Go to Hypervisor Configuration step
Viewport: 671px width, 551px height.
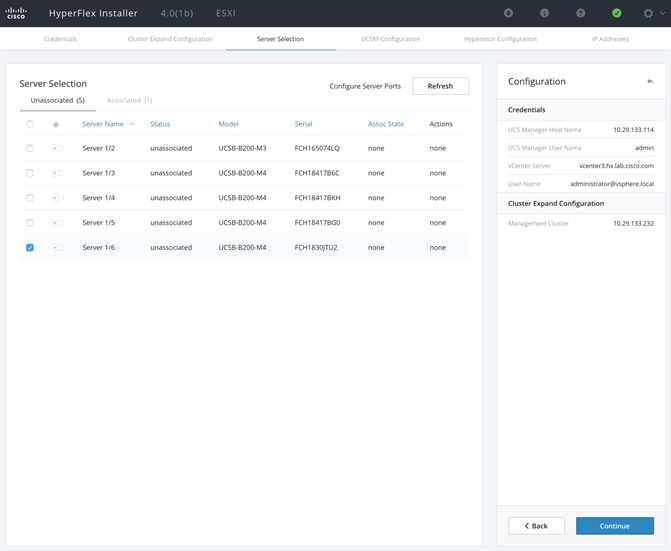pos(500,39)
